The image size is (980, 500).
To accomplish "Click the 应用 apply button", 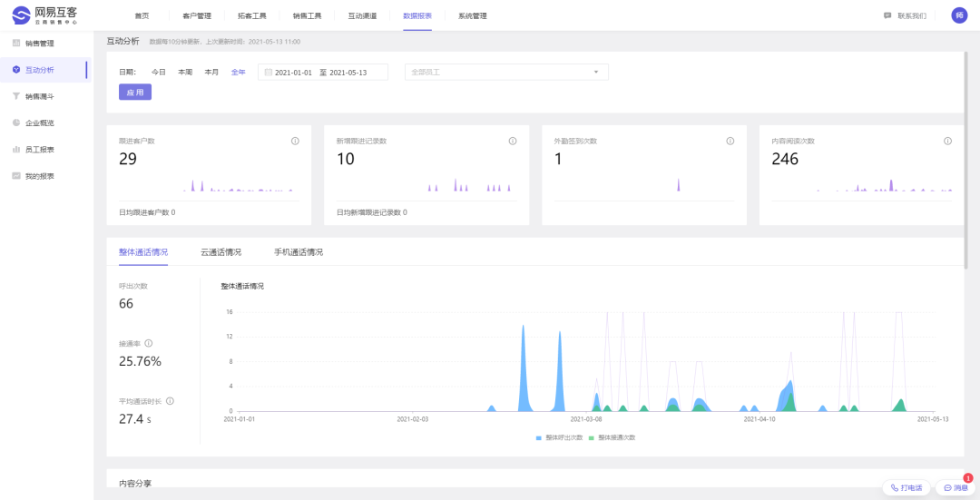I will point(135,92).
